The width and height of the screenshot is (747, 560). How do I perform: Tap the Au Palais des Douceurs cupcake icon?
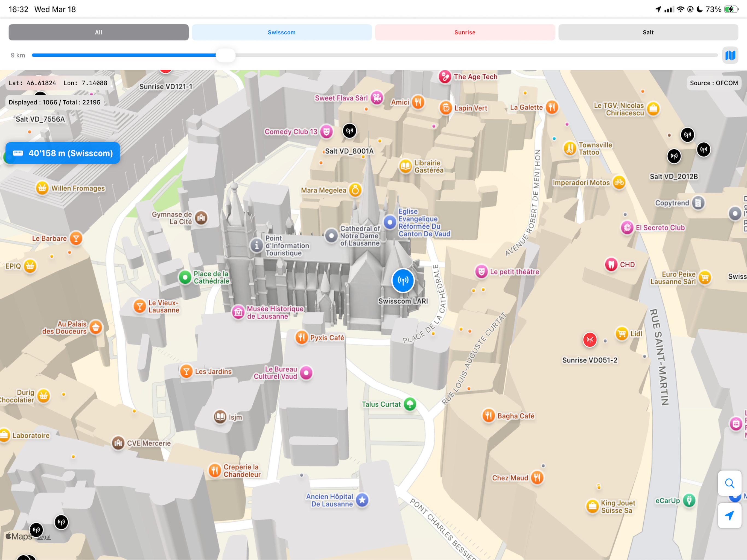96,327
